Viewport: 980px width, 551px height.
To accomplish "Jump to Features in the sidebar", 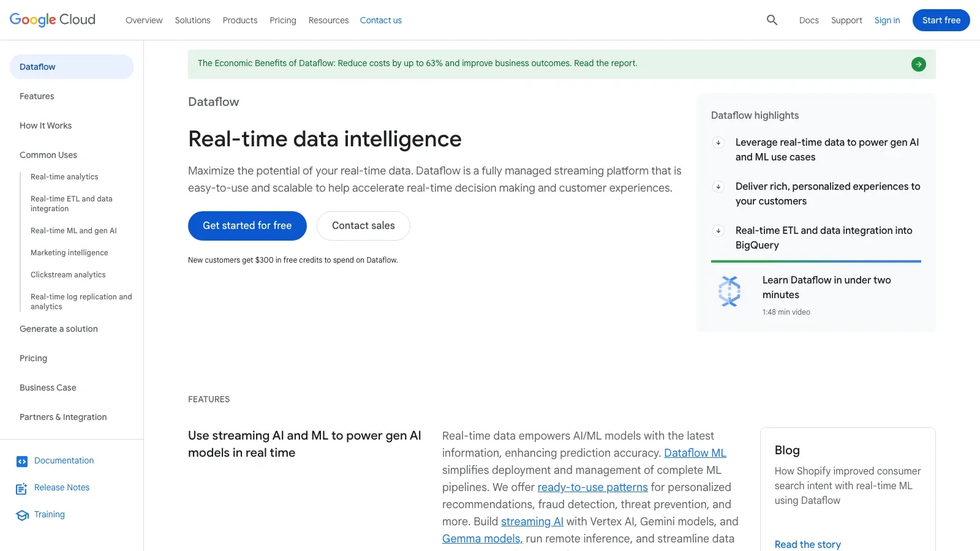I will tap(37, 96).
